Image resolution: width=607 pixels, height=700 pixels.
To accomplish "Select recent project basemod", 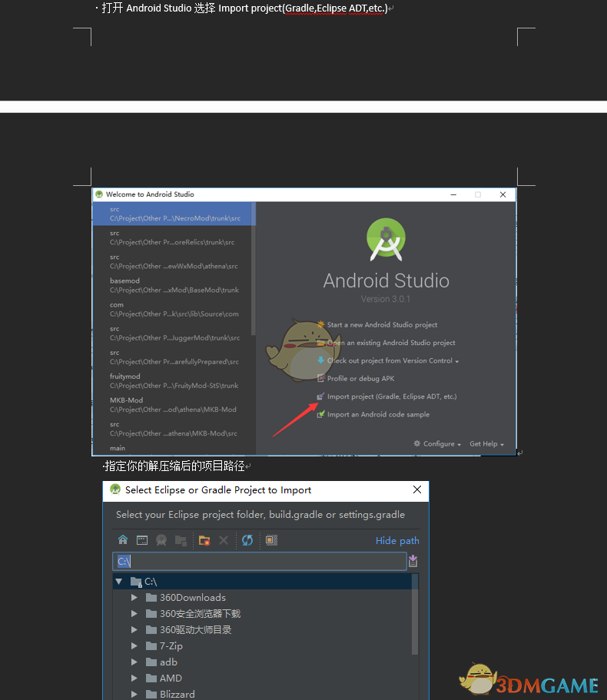I will pyautogui.click(x=172, y=285).
